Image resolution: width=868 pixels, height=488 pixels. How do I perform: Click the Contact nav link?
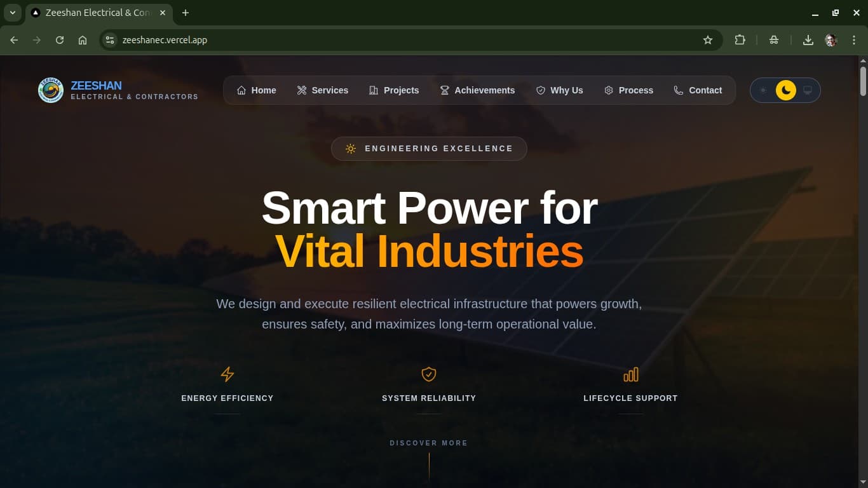point(698,90)
